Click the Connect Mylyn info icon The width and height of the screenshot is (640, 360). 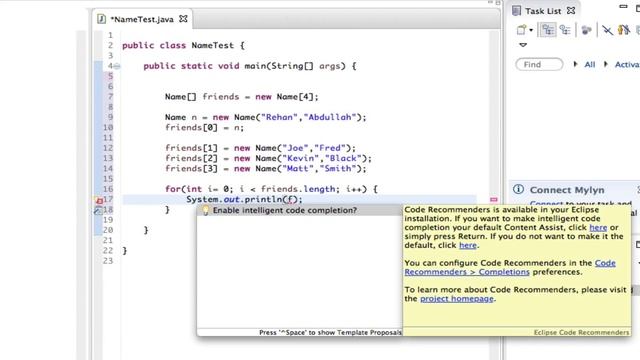[518, 189]
